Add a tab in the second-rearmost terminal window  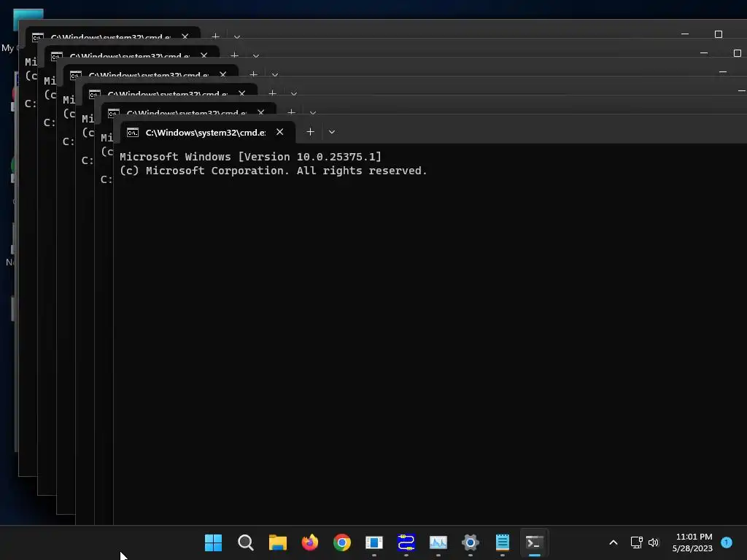pos(234,55)
